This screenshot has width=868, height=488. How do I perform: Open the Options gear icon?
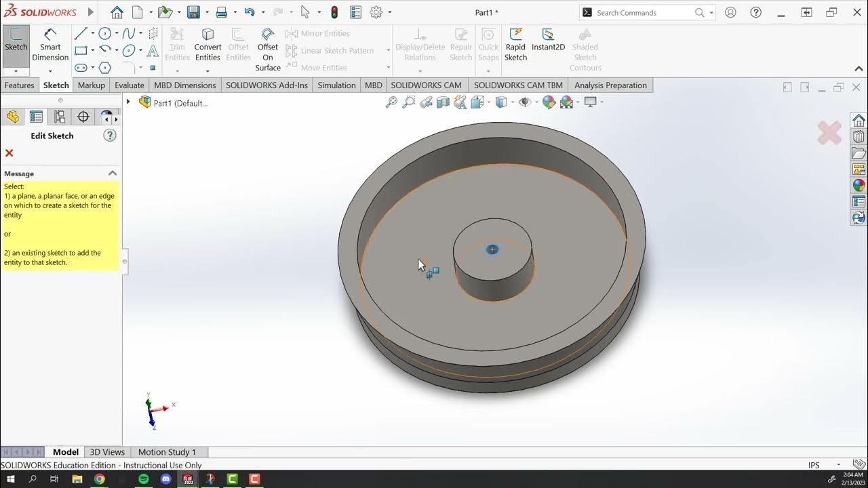376,12
